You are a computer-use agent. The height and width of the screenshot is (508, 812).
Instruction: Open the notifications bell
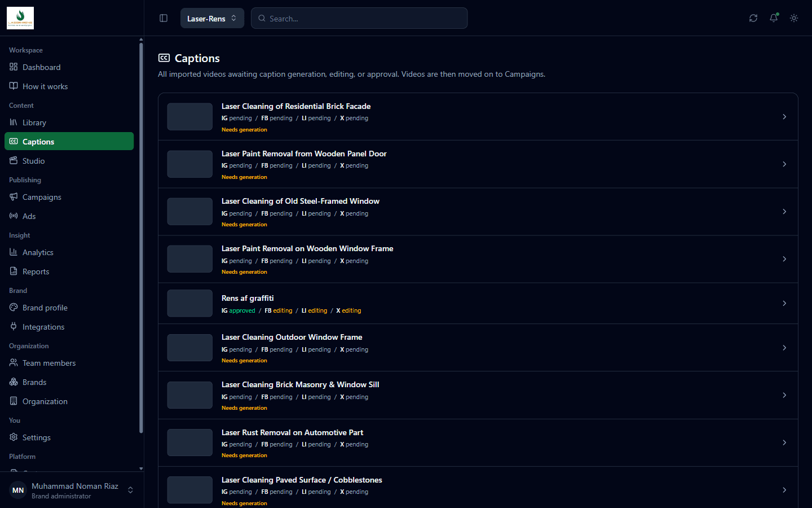(774, 18)
